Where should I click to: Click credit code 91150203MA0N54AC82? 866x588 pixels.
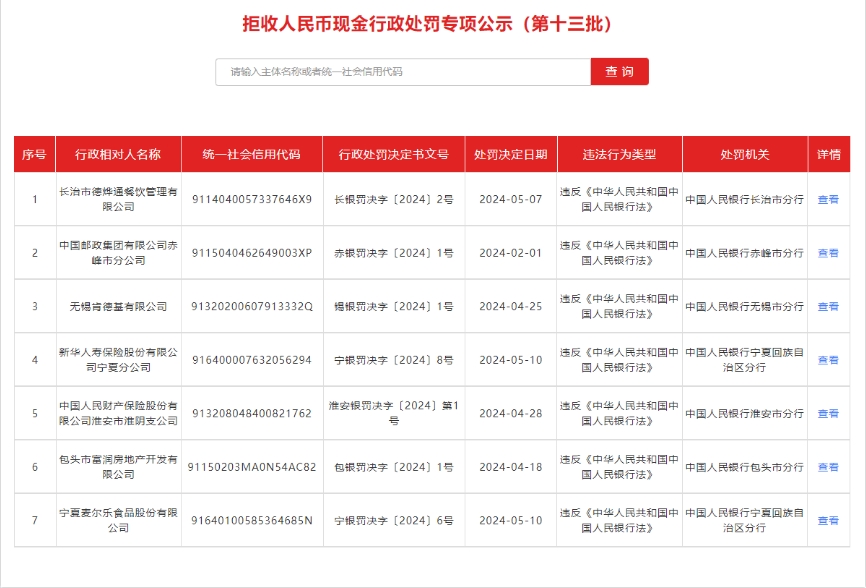252,467
